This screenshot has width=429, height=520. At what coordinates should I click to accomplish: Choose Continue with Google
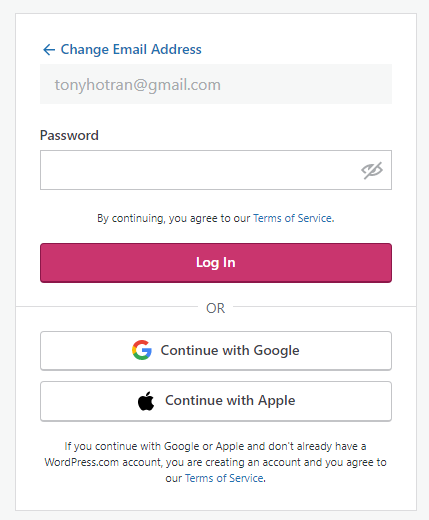tap(216, 351)
